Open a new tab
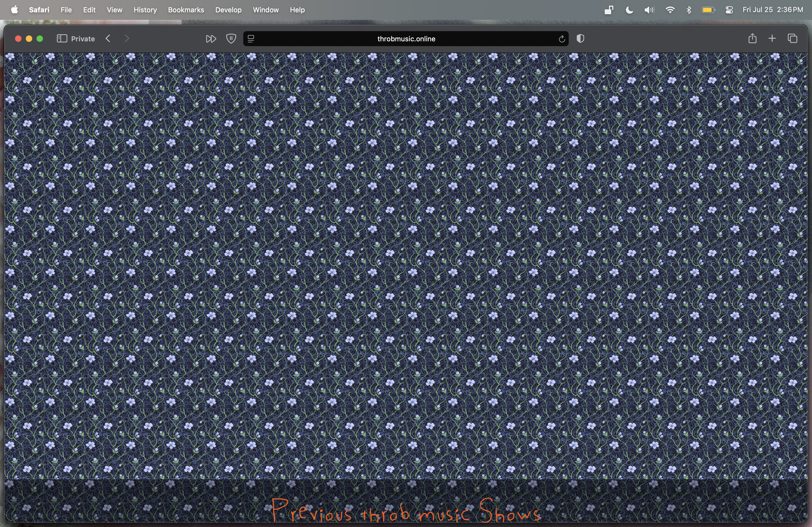 (x=772, y=39)
